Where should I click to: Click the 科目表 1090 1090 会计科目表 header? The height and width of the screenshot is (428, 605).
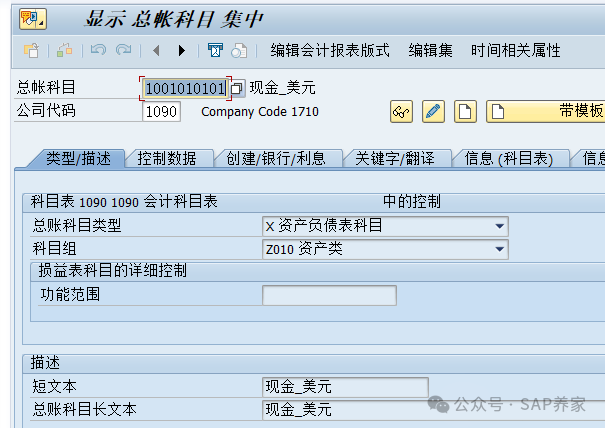[x=124, y=202]
